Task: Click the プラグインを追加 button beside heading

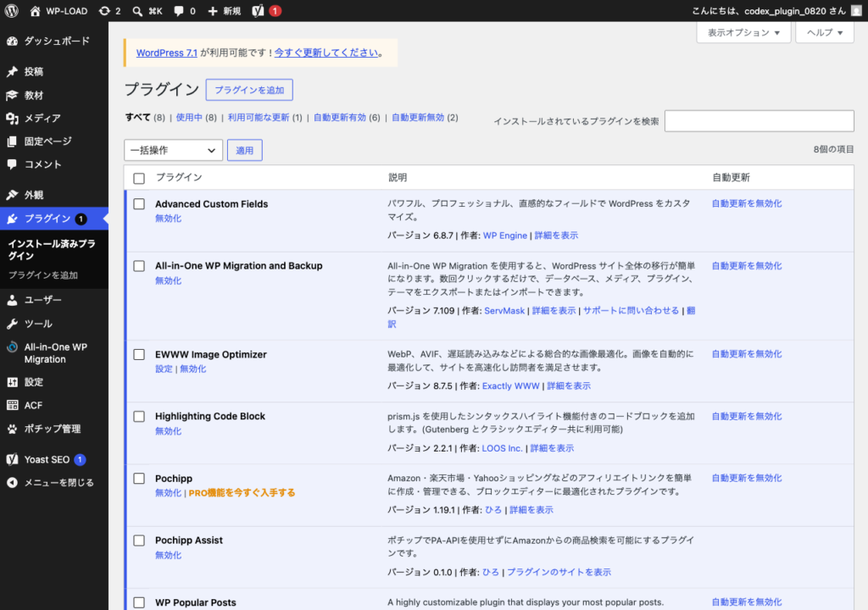Action: click(249, 90)
